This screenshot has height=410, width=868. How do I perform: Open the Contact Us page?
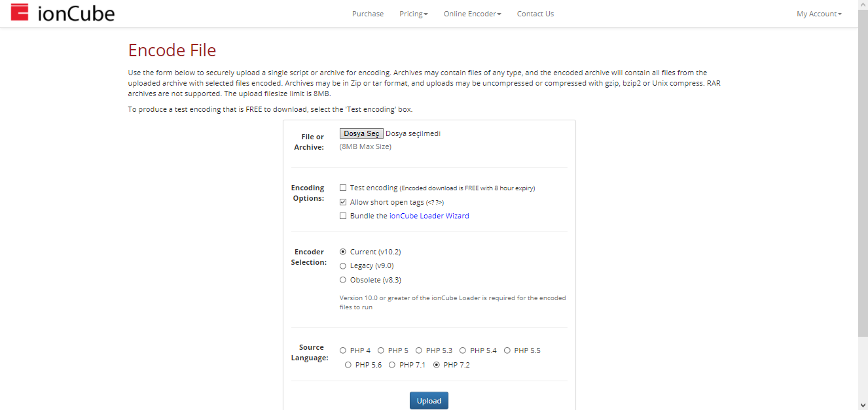(x=535, y=14)
